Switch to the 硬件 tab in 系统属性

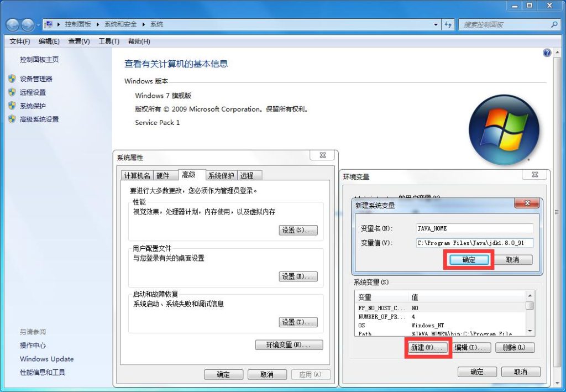[x=163, y=175]
